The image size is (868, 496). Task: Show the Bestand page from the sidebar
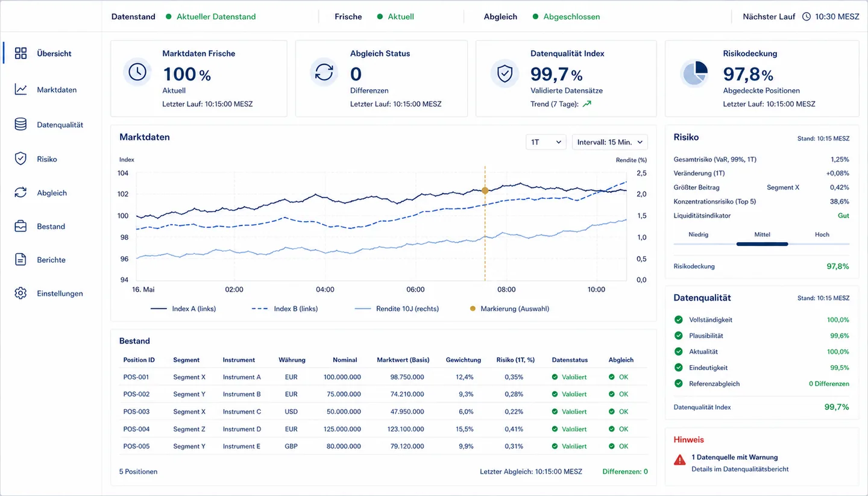tap(51, 227)
